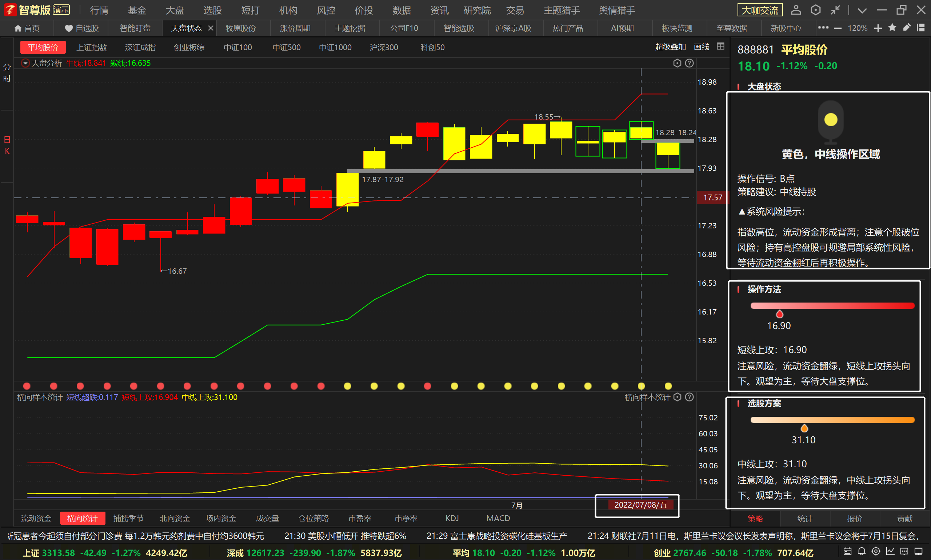Increase zoom with the plus icon
The image size is (931, 560).
[x=878, y=28]
